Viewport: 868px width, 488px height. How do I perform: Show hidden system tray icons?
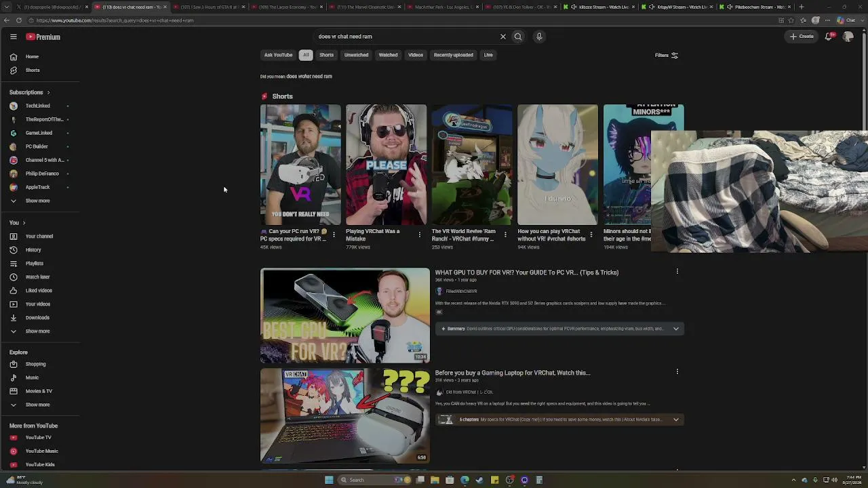pyautogui.click(x=793, y=480)
